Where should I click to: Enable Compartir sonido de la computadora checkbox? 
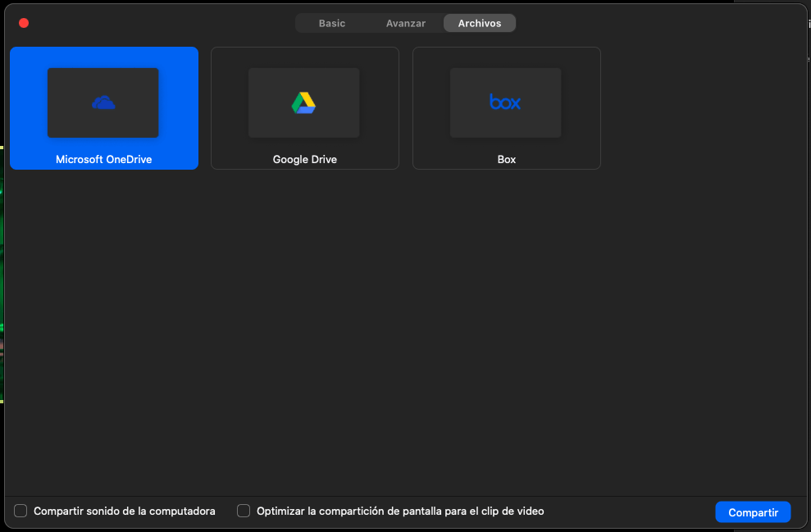[x=21, y=512]
